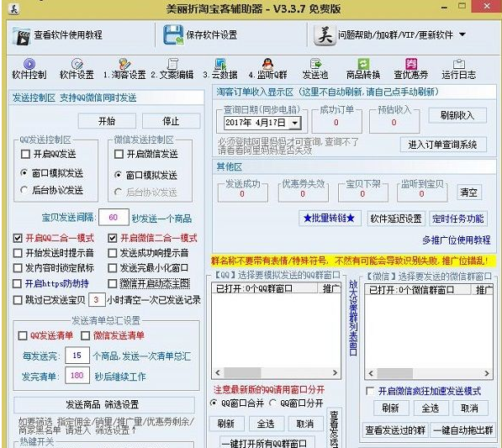
Task: Click 刷新 under the WeChat group list
Action: point(391,408)
